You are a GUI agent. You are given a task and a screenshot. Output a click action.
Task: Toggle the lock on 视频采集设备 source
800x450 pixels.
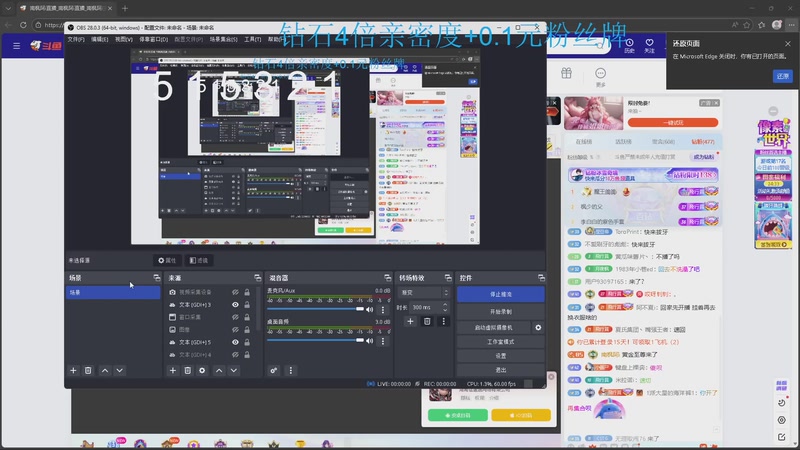pos(247,292)
